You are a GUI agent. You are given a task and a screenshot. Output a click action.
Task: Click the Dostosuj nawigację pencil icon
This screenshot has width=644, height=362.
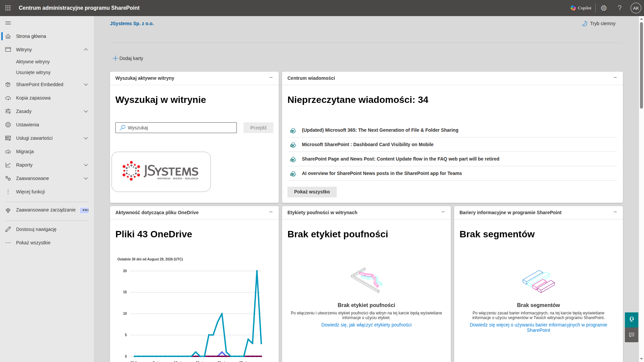tap(8, 229)
